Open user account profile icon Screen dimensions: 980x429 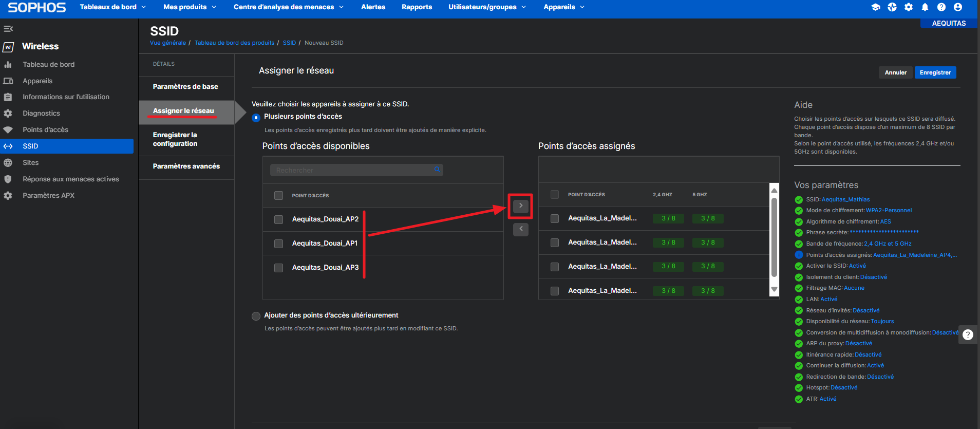click(x=958, y=7)
